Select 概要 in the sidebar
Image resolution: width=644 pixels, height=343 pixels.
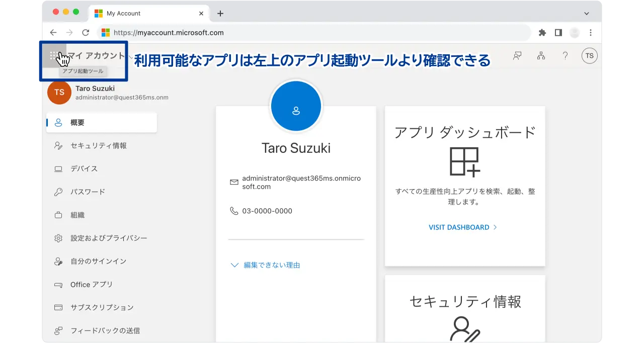click(x=102, y=123)
